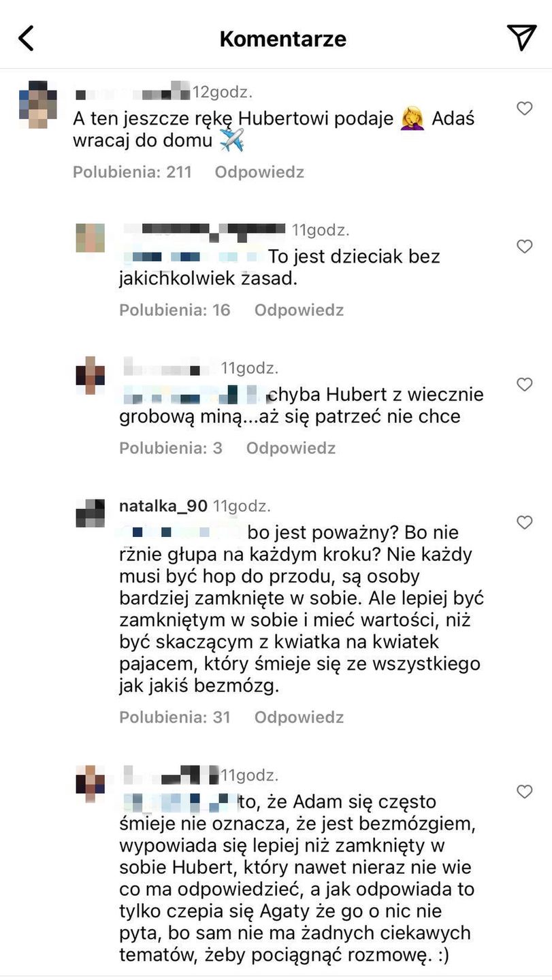Like the 'grobową miną' comment
This screenshot has height=980, width=552.
tap(524, 385)
